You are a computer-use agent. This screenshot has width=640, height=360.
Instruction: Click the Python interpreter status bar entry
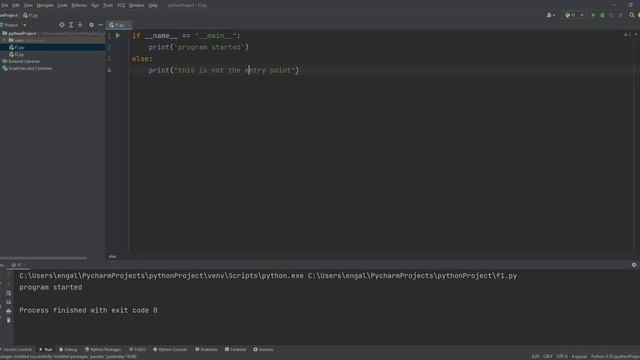click(616, 356)
